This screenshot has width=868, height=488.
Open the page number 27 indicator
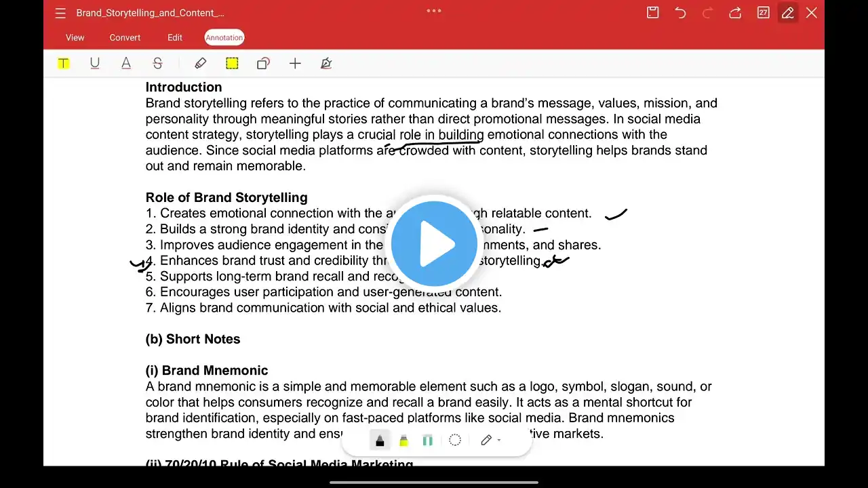tap(763, 12)
